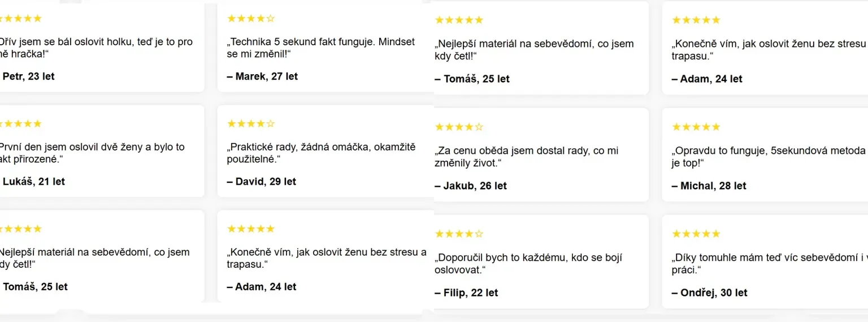868x322 pixels.
Task: Click the author name "Marek, 27 let"
Action: tap(262, 76)
